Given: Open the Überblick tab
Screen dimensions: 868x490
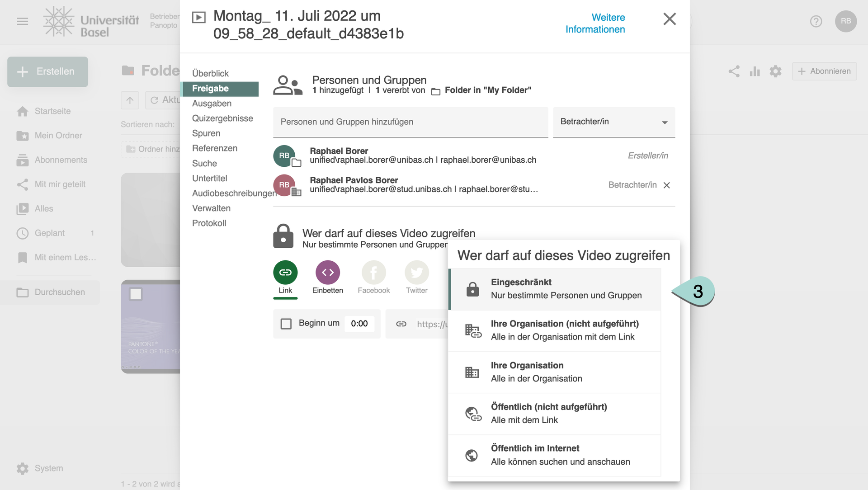Looking at the screenshot, I should click(210, 73).
